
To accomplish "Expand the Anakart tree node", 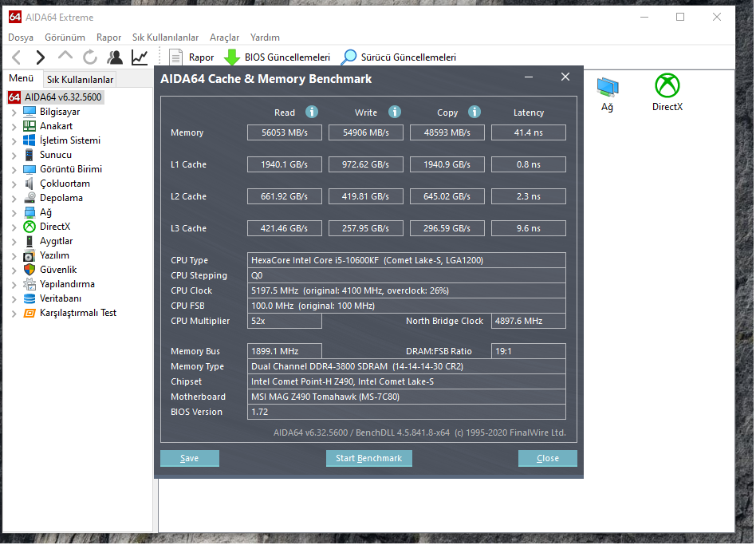I will tap(14, 127).
